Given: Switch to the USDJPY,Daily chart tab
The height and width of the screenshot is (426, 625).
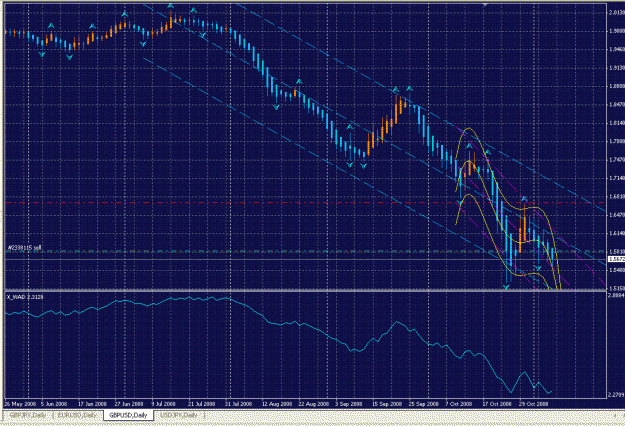Looking at the screenshot, I should [x=179, y=415].
